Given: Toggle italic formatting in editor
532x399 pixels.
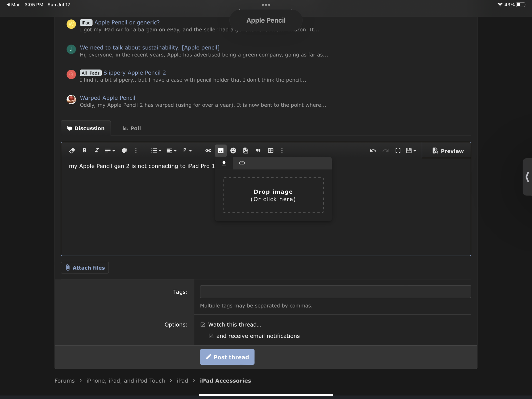Looking at the screenshot, I should click(x=97, y=150).
